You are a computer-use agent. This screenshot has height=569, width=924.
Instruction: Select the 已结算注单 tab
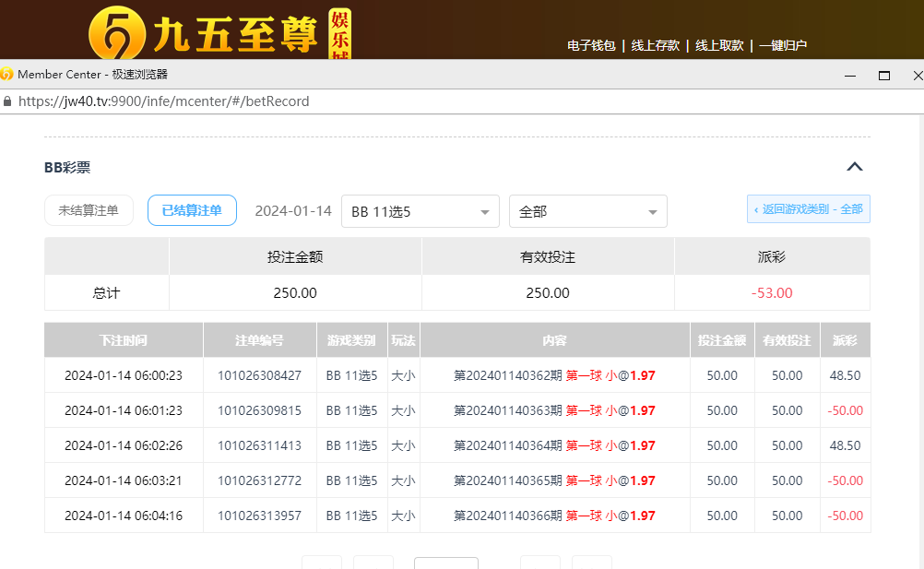(192, 210)
